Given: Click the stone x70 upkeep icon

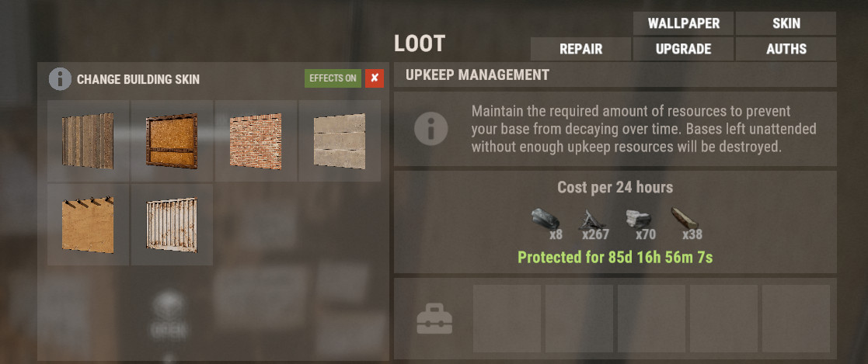Looking at the screenshot, I should coord(638,220).
